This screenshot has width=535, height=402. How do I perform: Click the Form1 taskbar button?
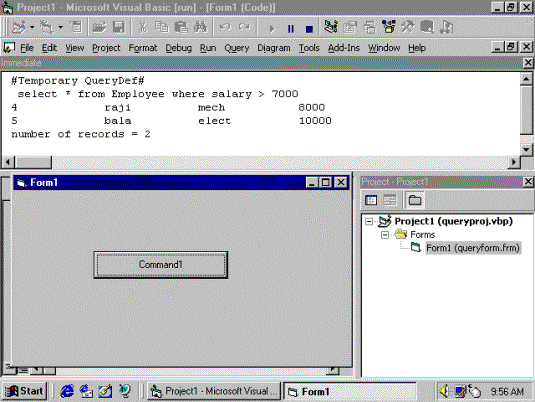tap(350, 391)
